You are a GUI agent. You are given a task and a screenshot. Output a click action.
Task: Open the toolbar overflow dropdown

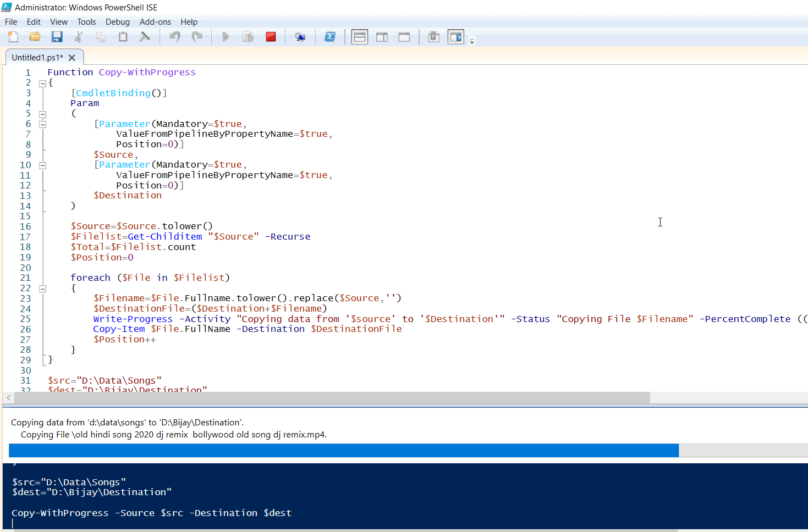tap(471, 40)
